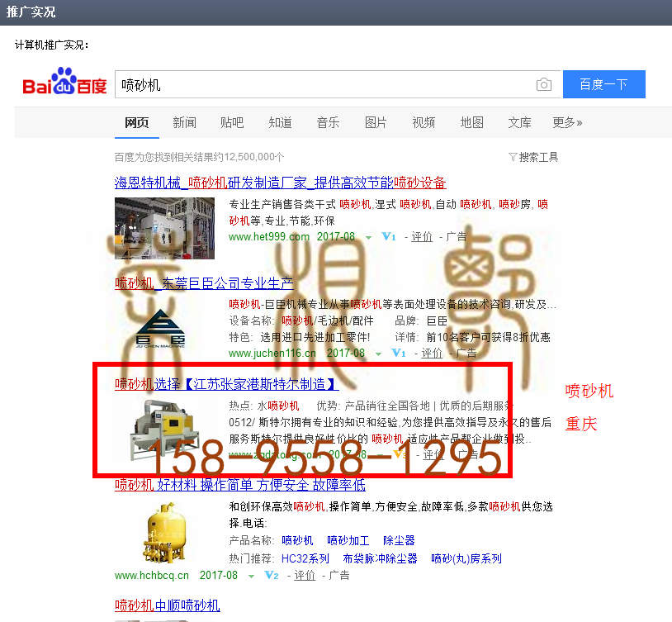Screen dimensions: 672x622
Task: Click the V1 badge on juchen116 result
Action: click(399, 353)
